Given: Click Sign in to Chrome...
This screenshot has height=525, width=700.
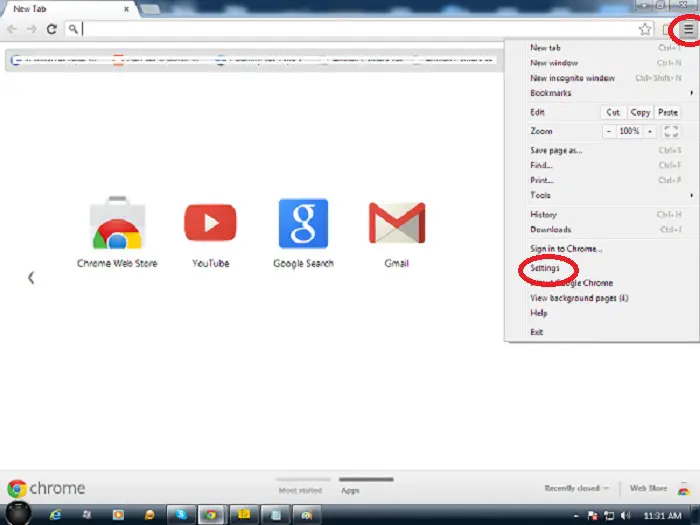Looking at the screenshot, I should click(x=601, y=249).
